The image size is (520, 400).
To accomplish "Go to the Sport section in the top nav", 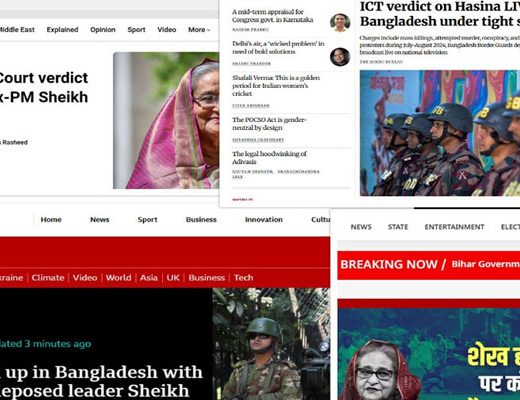I will 136,30.
